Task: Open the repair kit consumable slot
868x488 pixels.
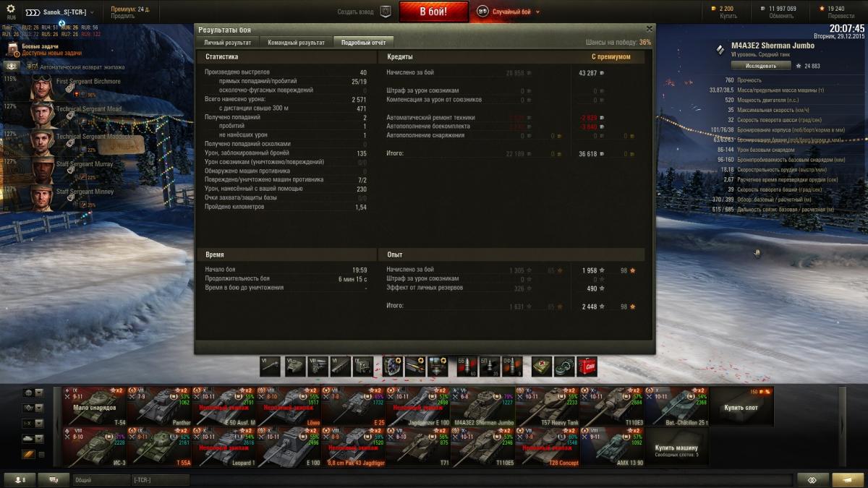Action: point(564,367)
